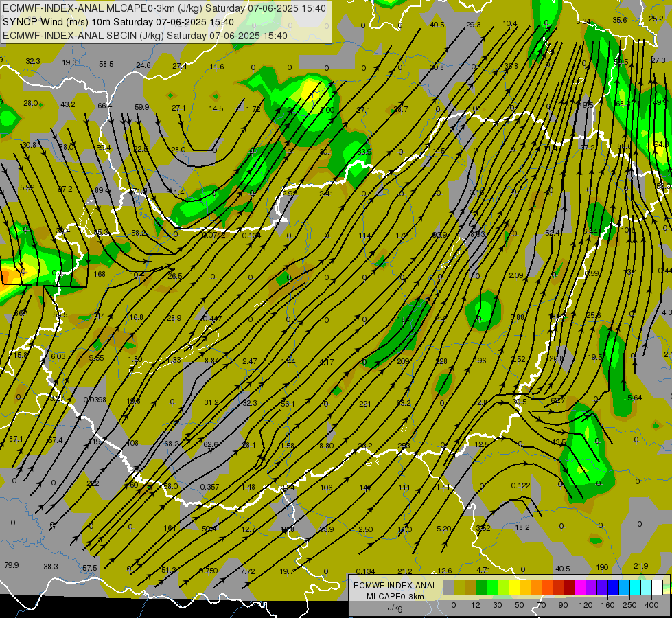
Task: Click the SBCIN header line
Action: [x=145, y=36]
